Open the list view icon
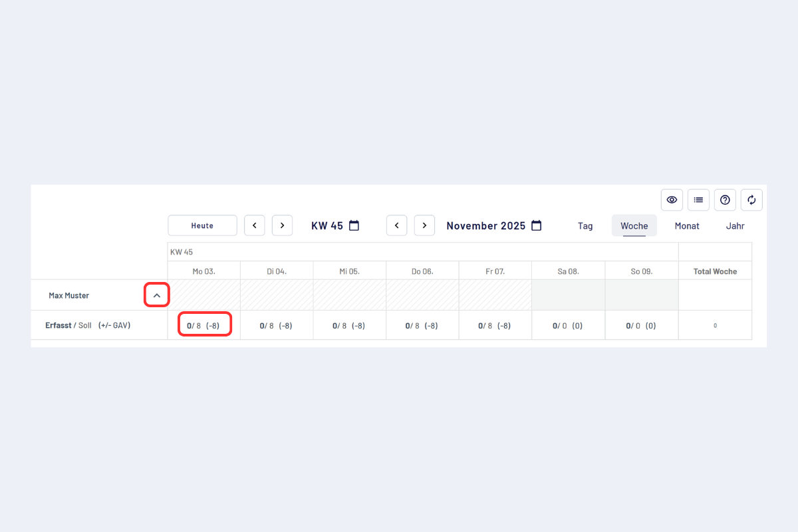 point(698,199)
